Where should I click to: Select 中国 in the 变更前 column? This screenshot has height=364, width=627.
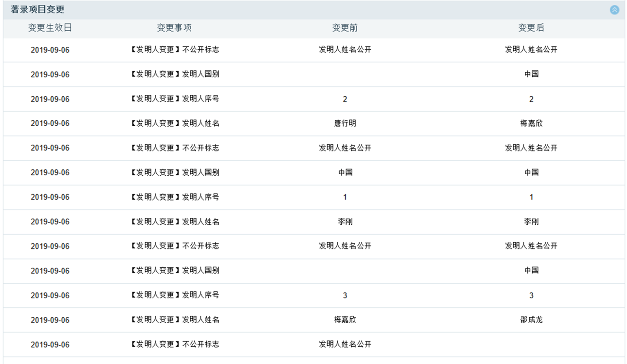click(345, 172)
